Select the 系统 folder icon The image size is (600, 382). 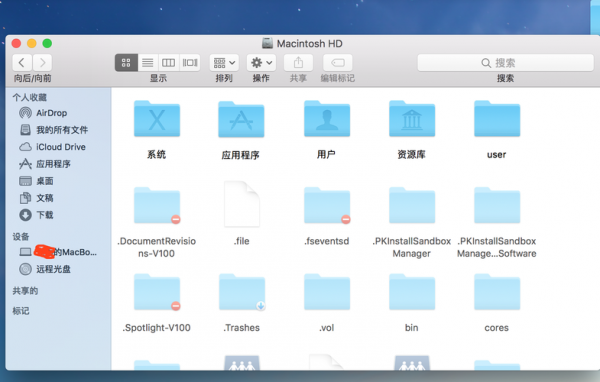(157, 119)
